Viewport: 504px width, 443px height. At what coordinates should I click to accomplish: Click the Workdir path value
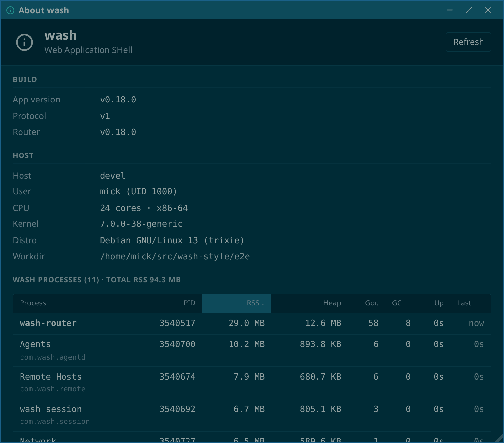point(175,256)
